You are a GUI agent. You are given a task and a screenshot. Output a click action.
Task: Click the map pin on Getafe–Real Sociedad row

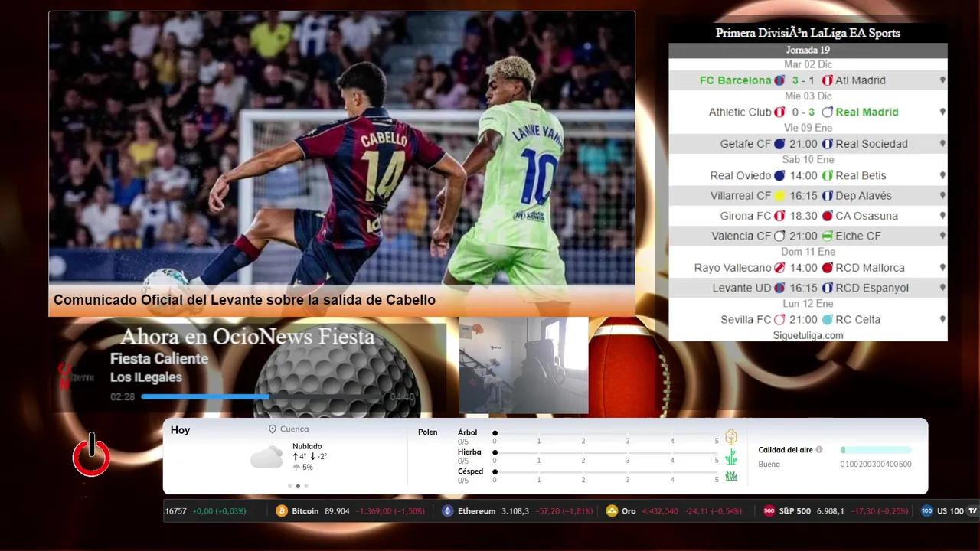[942, 144]
